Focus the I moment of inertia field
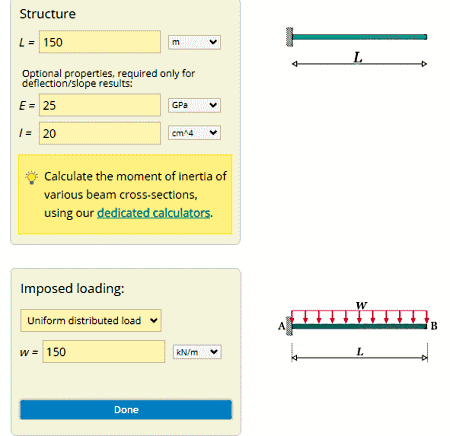450x436 pixels. 100,133
